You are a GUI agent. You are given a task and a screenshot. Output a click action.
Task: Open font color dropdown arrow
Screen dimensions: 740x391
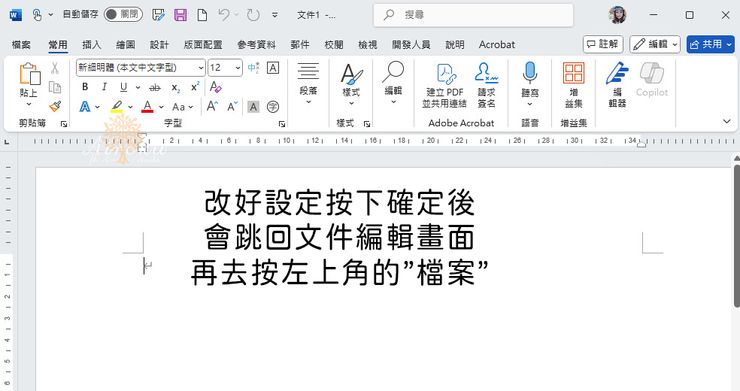(x=161, y=107)
